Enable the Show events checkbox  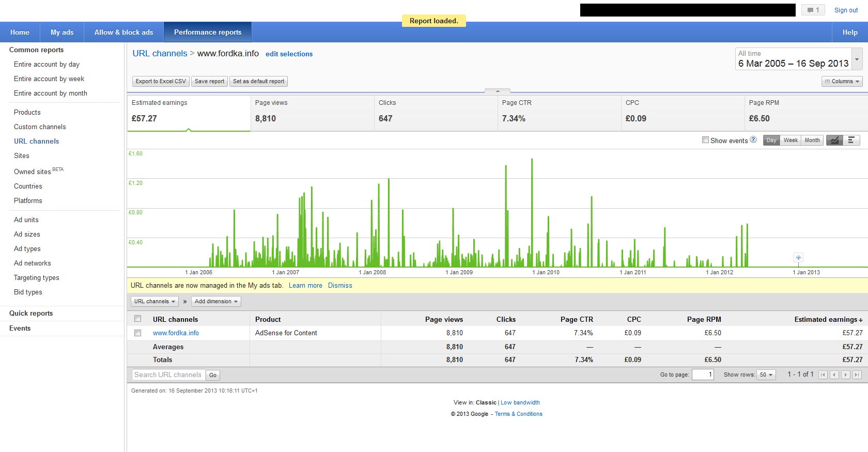pos(705,140)
